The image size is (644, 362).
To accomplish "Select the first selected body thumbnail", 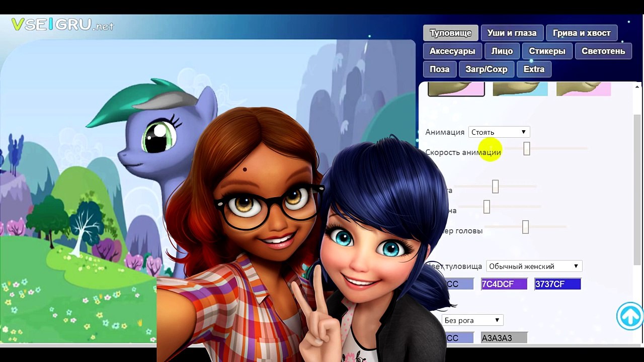I will [456, 89].
